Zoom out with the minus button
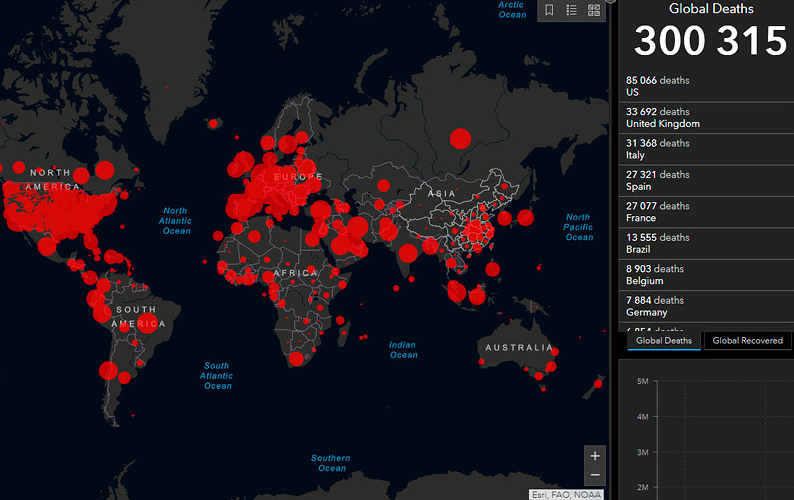Screen dimensions: 794x500 595,475
